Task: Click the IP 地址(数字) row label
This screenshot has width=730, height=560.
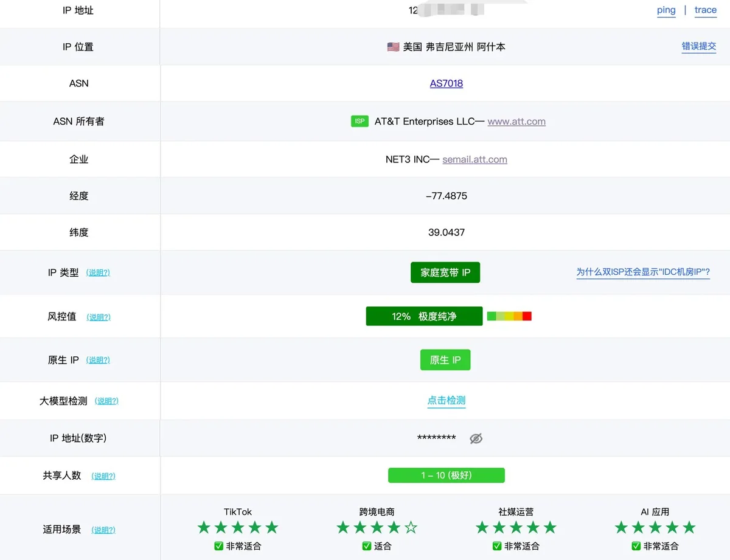Action: pos(78,438)
